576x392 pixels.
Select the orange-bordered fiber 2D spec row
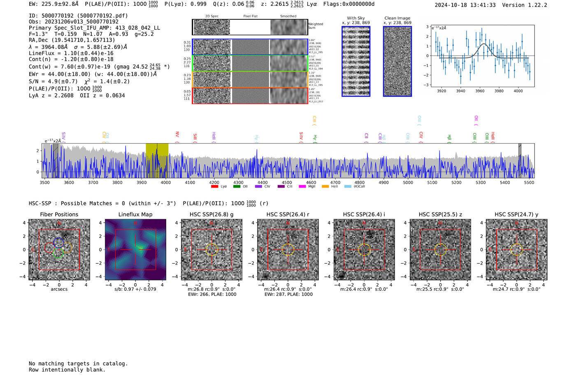(x=250, y=79)
